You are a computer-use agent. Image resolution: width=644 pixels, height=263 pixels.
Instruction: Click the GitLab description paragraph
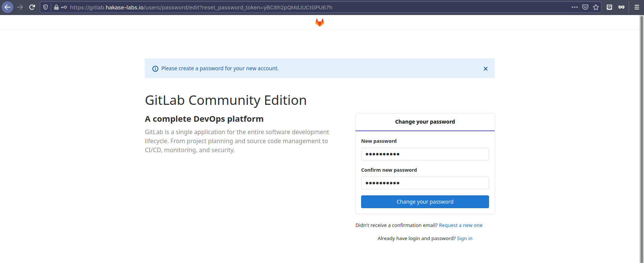[237, 141]
